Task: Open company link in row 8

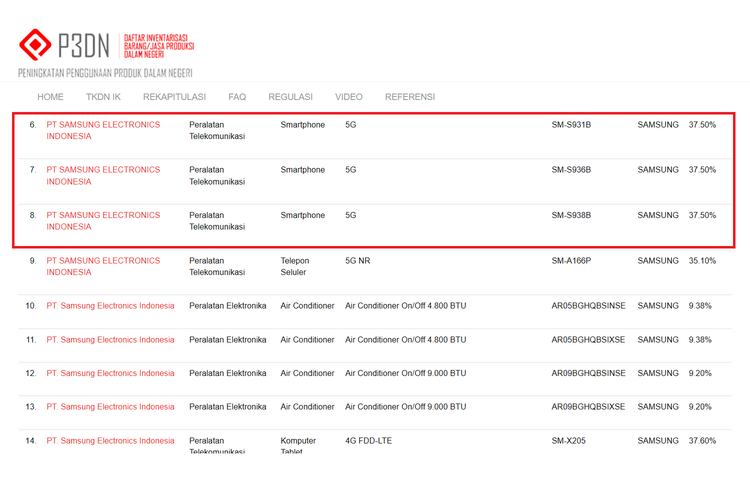Action: click(x=103, y=221)
